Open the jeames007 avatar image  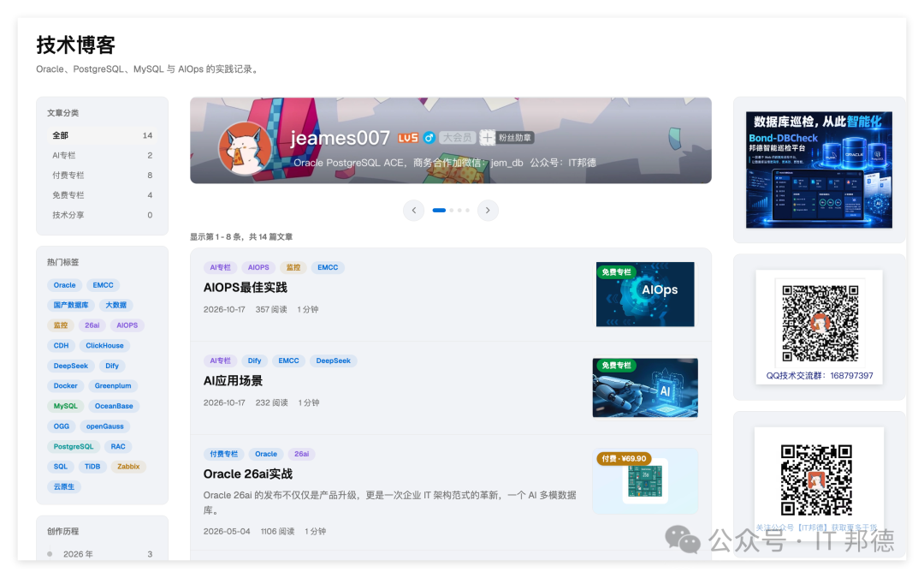click(246, 149)
